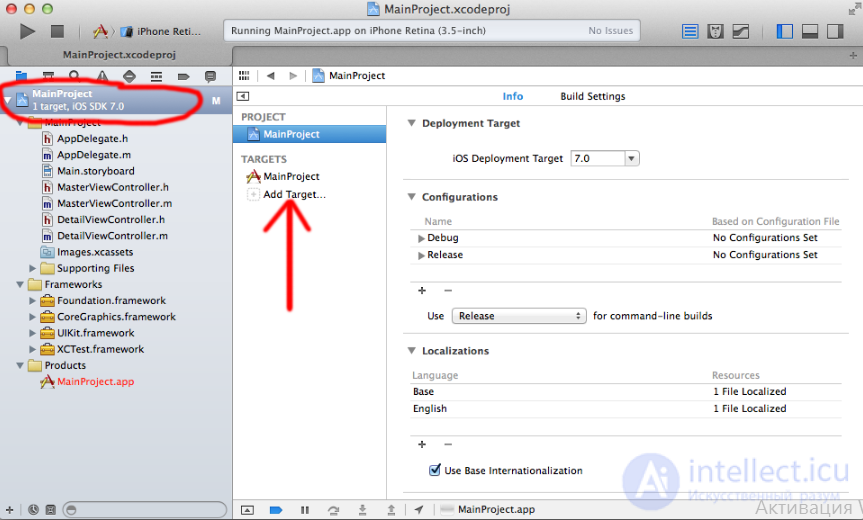
Task: Open the Version editor
Action: (741, 31)
